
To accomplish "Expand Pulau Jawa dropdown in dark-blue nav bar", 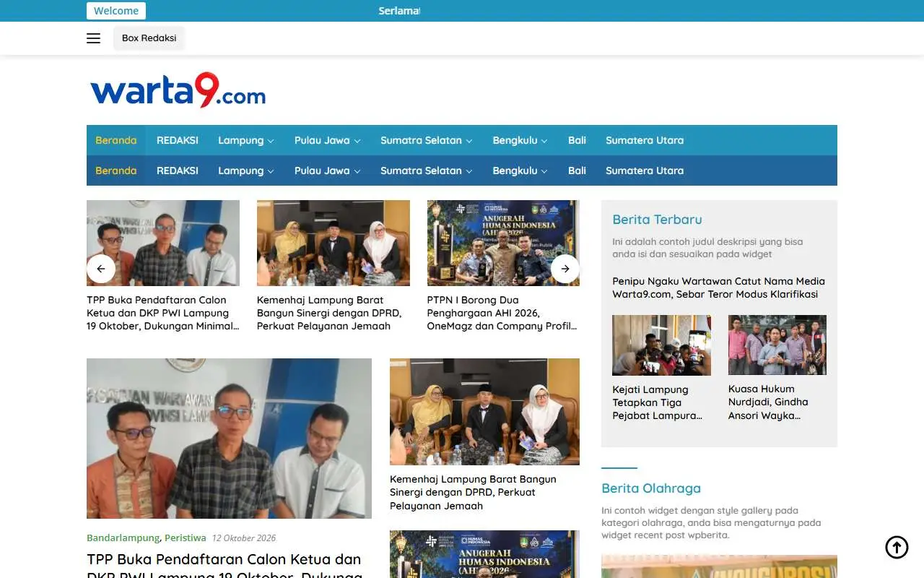I will click(x=327, y=171).
